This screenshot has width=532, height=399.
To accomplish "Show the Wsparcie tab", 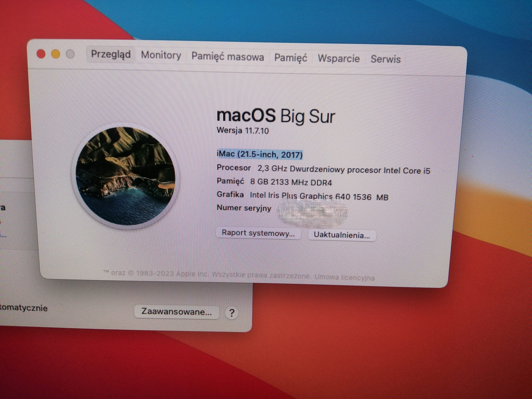I will pos(339,59).
